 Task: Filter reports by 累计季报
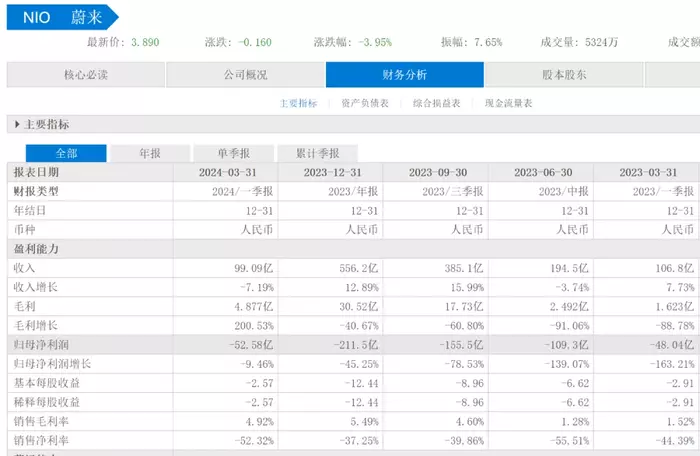pos(317,153)
